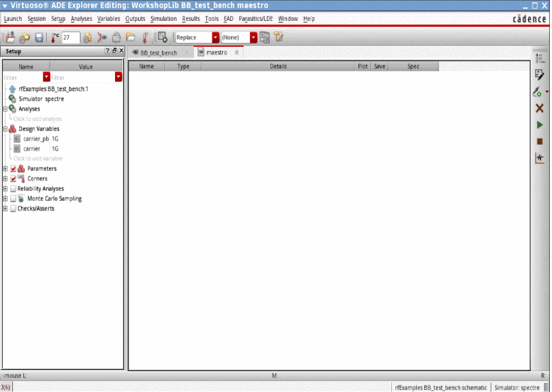Screen dimensions: 552x392
Task: Save the session with the floppy disk icon
Action: (x=39, y=38)
